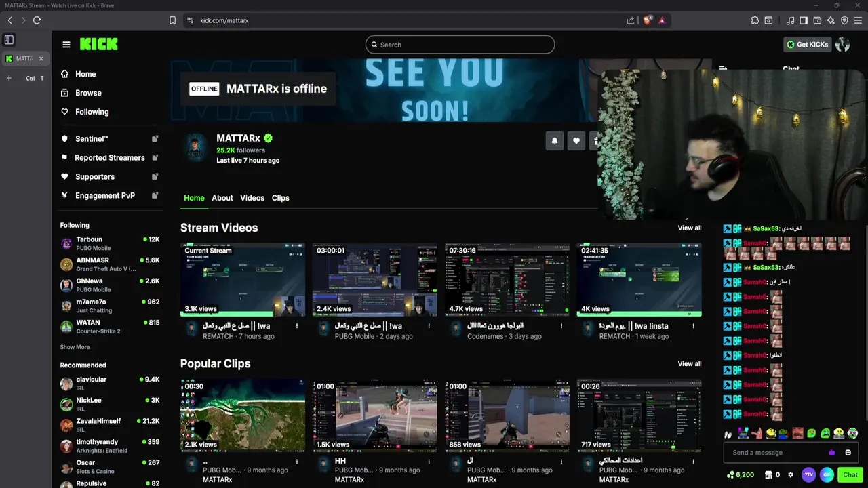
Task: Toggle the Reported Streamers lock switch
Action: click(155, 158)
